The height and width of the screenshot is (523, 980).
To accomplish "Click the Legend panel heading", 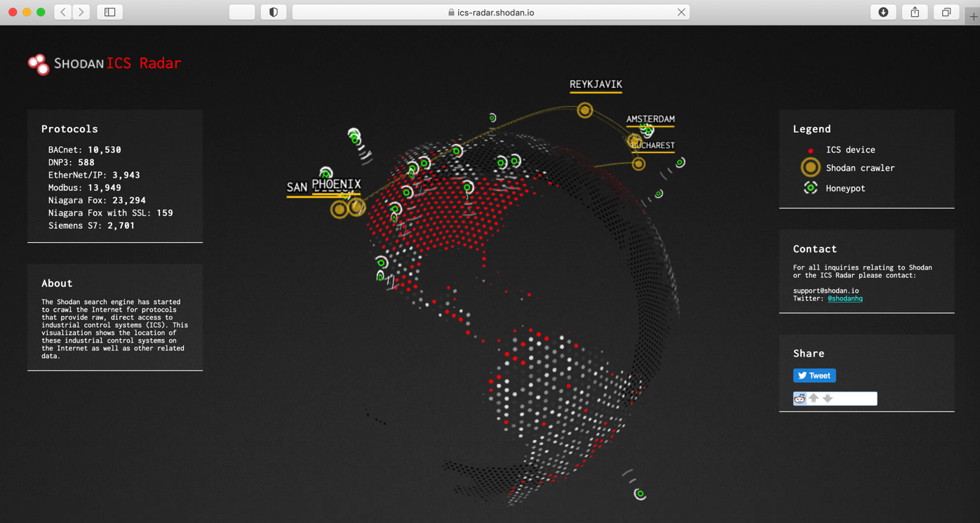I will (812, 129).
